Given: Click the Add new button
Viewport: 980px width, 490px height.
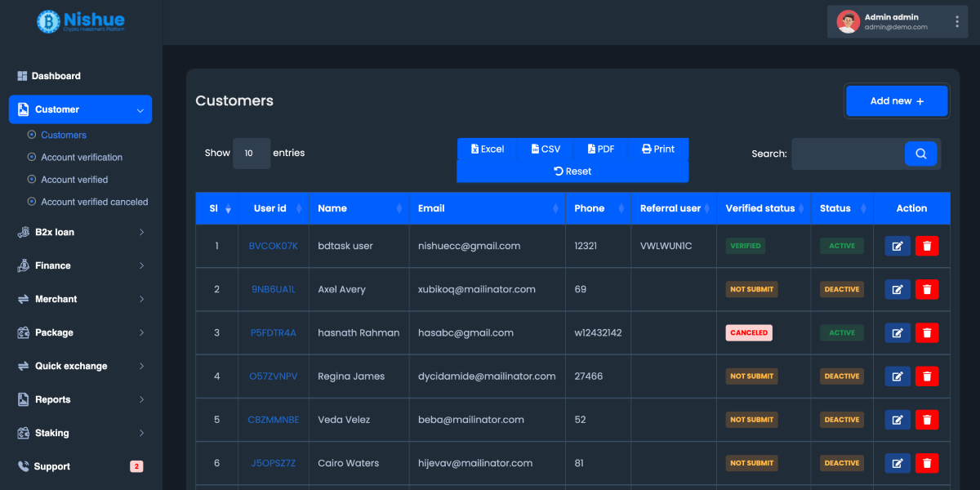Looking at the screenshot, I should coord(897,100).
